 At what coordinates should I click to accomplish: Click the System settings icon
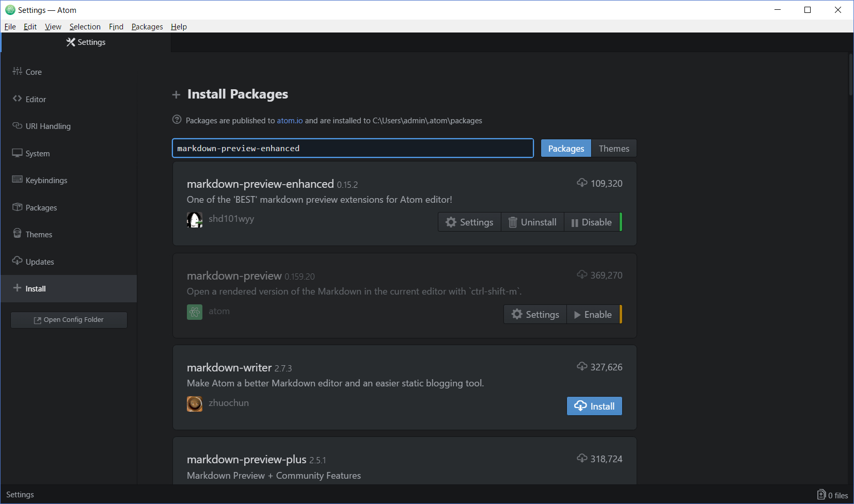click(x=17, y=153)
